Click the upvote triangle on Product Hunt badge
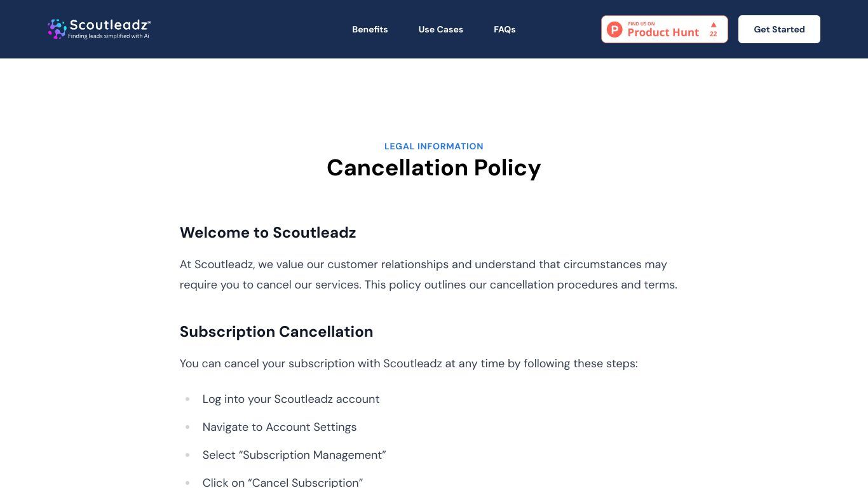The image size is (868, 488). [714, 25]
